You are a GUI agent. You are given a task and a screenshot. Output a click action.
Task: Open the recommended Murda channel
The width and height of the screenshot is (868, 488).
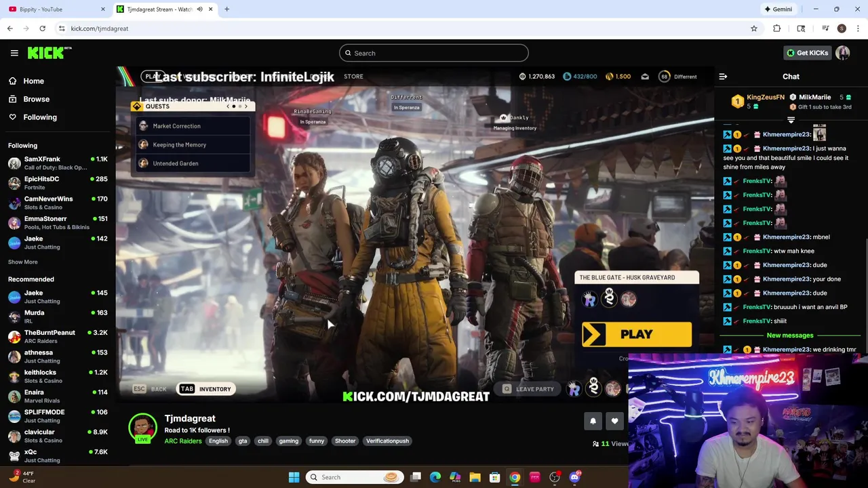tap(58, 317)
